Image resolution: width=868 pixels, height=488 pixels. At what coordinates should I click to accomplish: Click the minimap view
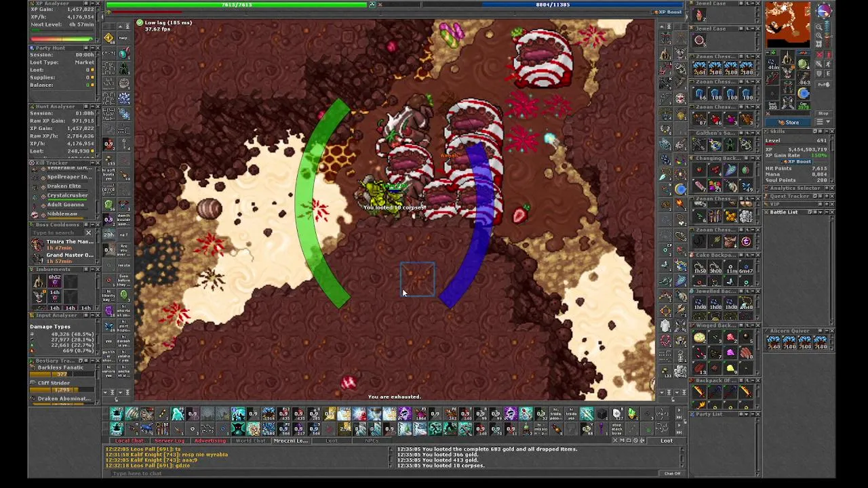pos(788,24)
